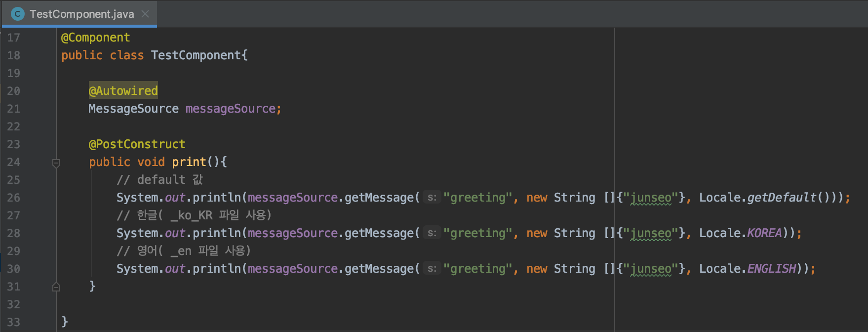The image size is (868, 332).
Task: Click the fold end marker at line 31
Action: point(56,287)
